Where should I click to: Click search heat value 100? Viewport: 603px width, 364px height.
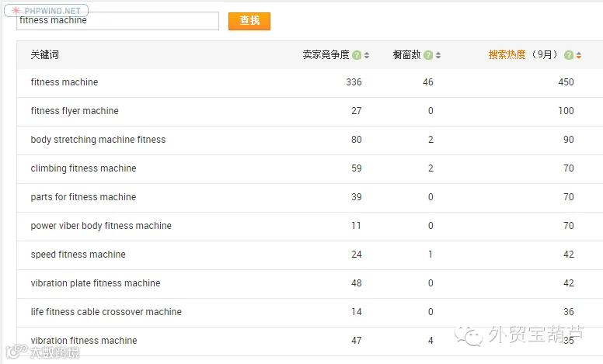tap(566, 111)
